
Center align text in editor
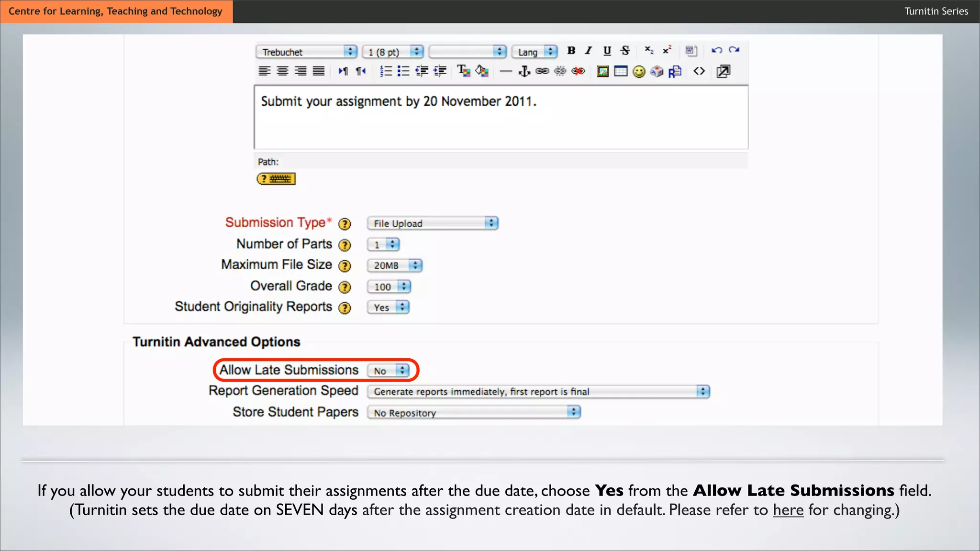pos(283,71)
